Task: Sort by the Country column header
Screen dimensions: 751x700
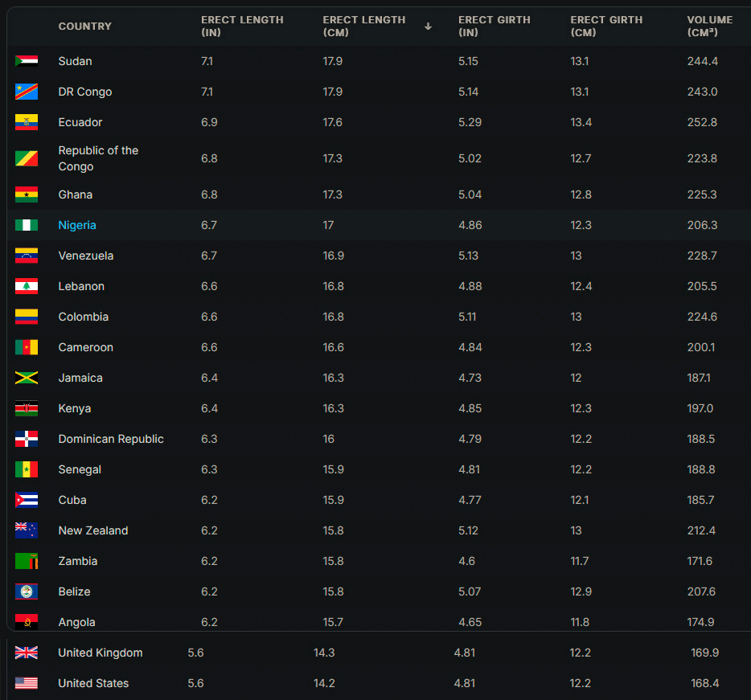Action: [x=84, y=27]
